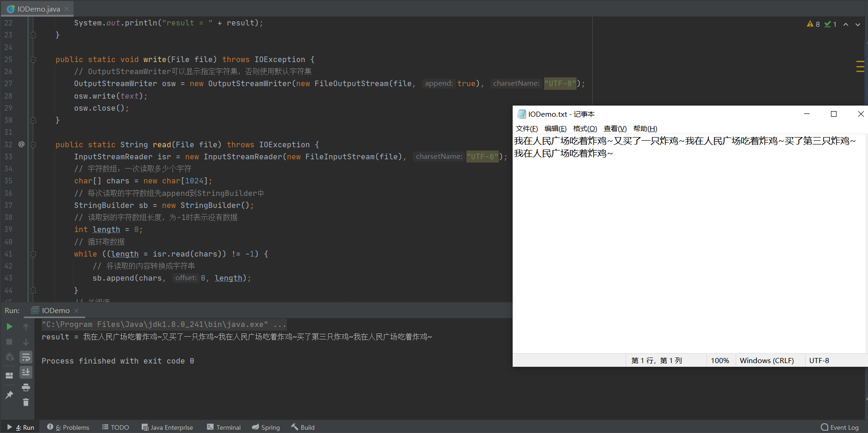Click 100% zoom in Notepad status bar
The width and height of the screenshot is (868, 433).
(x=720, y=361)
